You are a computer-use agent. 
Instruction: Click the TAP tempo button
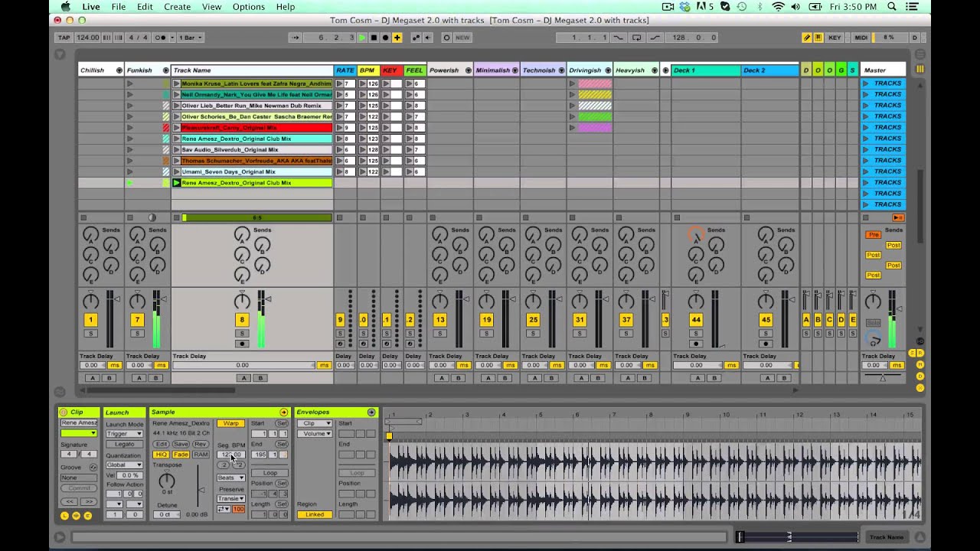[65, 37]
